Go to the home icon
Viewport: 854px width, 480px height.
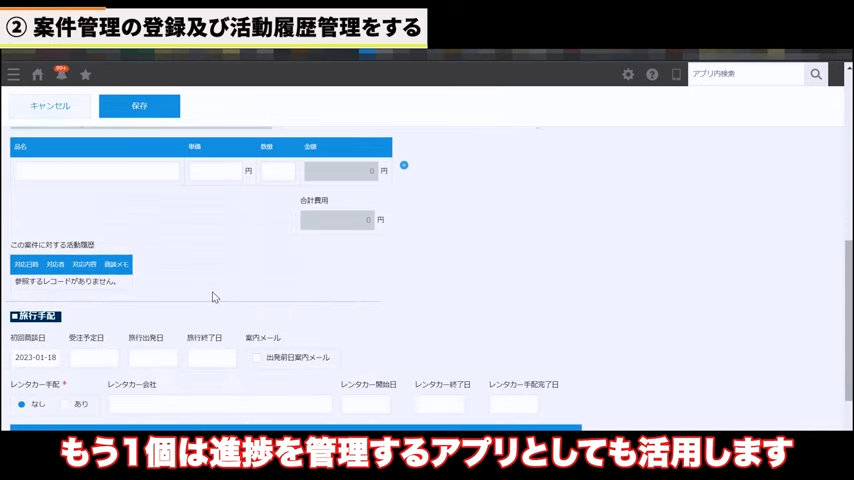tap(37, 75)
